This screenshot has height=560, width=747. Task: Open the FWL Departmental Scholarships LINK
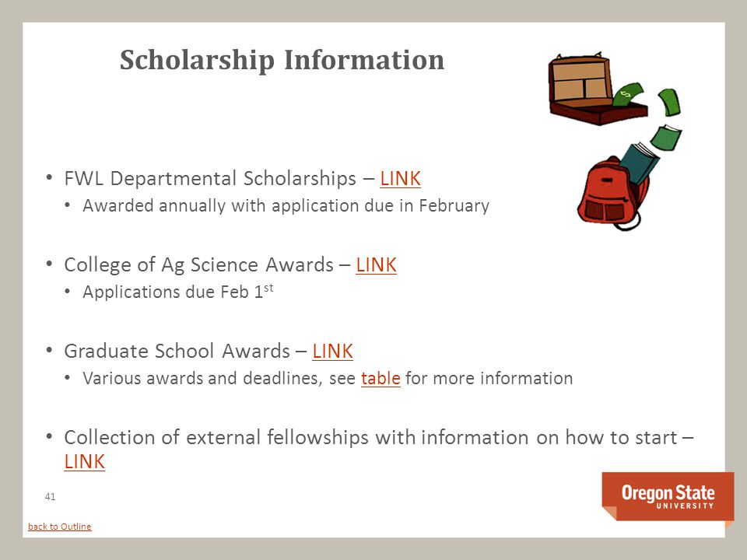[x=400, y=179]
